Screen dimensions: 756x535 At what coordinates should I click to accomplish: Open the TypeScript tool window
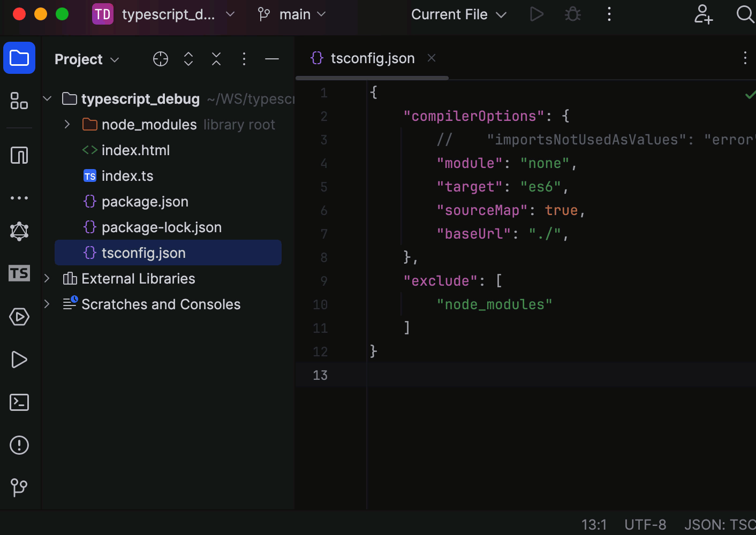coord(19,273)
